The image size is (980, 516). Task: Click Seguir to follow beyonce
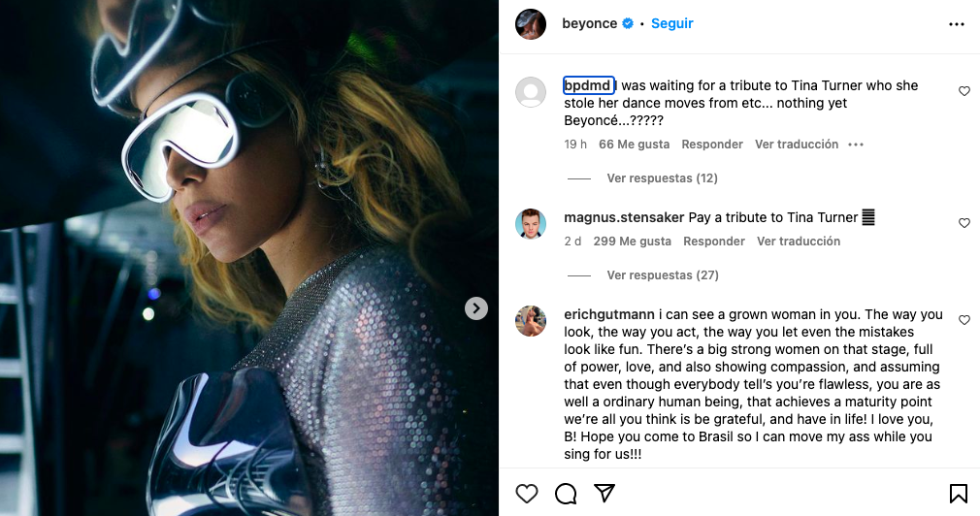click(672, 23)
